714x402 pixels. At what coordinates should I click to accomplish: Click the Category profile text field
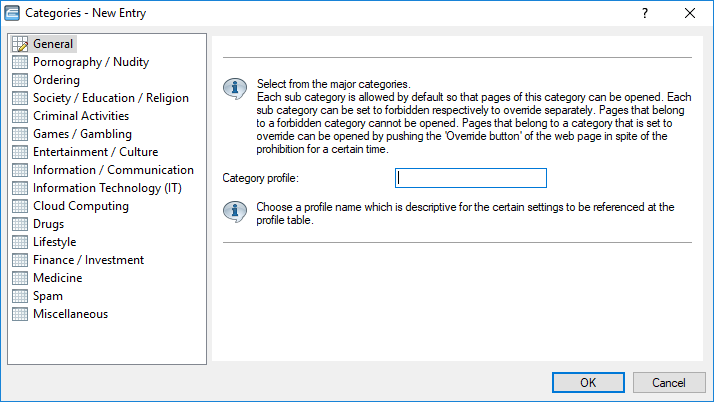471,178
